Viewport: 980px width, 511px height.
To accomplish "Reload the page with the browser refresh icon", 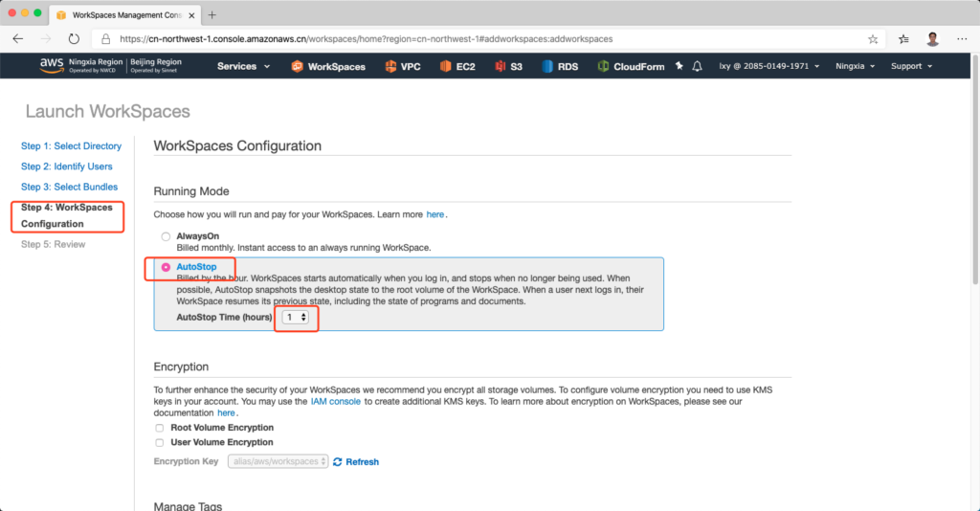I will click(x=74, y=39).
